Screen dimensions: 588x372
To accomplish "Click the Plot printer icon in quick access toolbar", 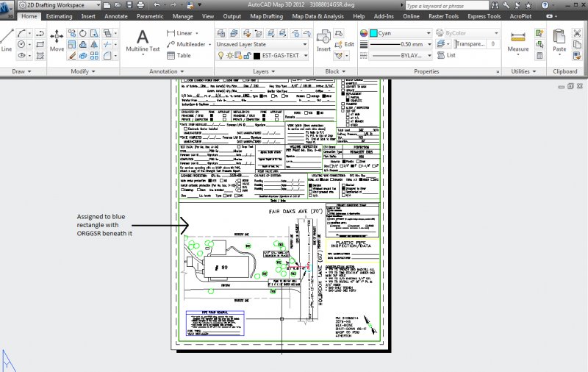I will 153,5.
